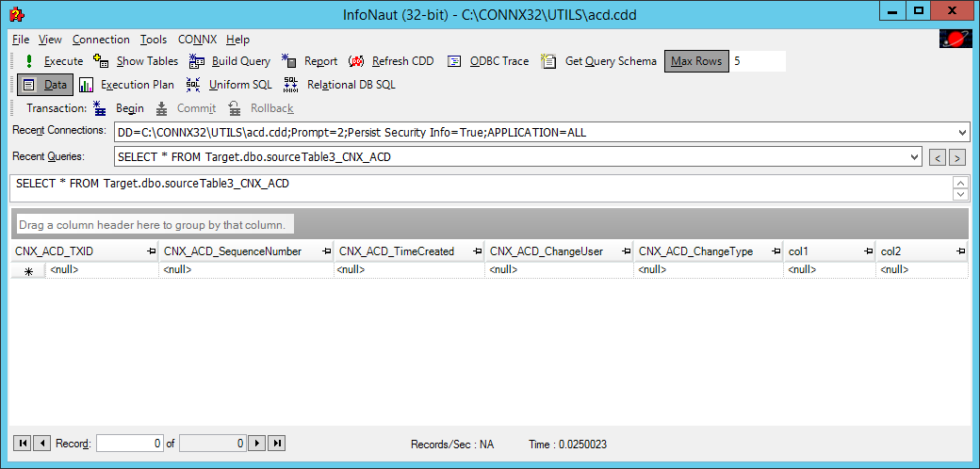
Task: Go to previous record
Action: click(x=41, y=444)
